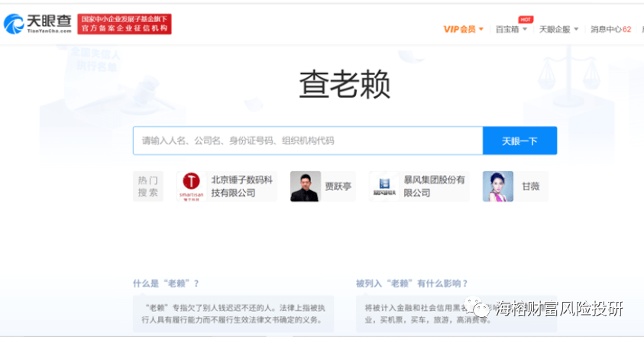Click the “老赖” definition paragraph
This screenshot has height=337, width=644.
click(233, 313)
